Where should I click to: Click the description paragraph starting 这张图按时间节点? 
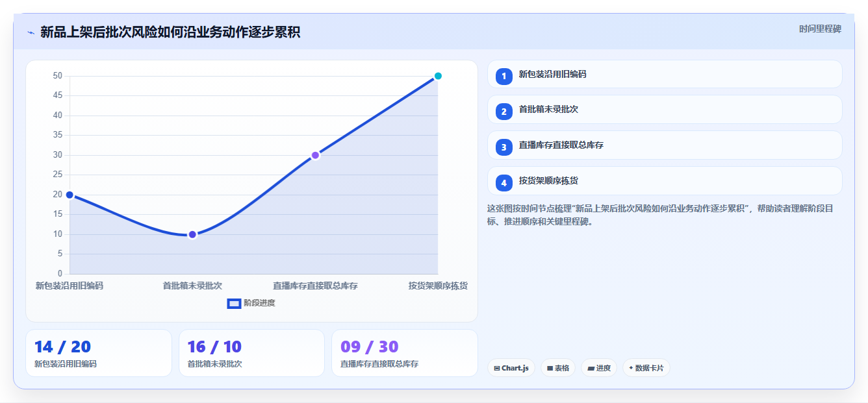tap(661, 215)
